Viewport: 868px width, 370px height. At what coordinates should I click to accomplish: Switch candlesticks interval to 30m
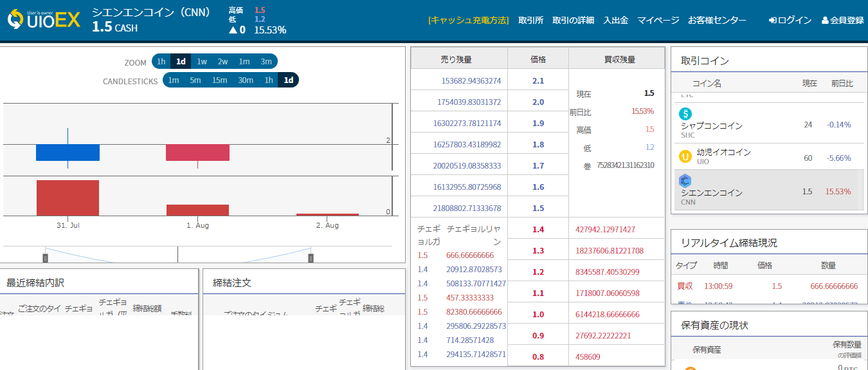246,80
